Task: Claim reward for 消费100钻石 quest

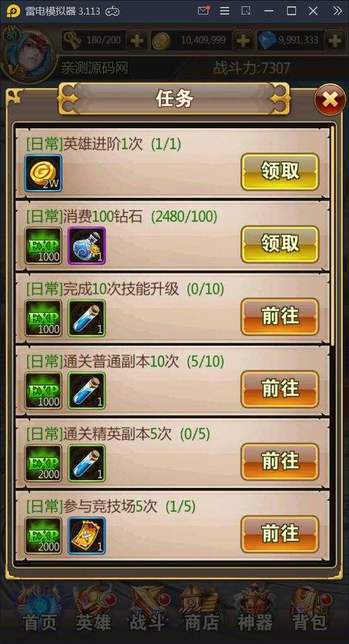Action: click(280, 245)
